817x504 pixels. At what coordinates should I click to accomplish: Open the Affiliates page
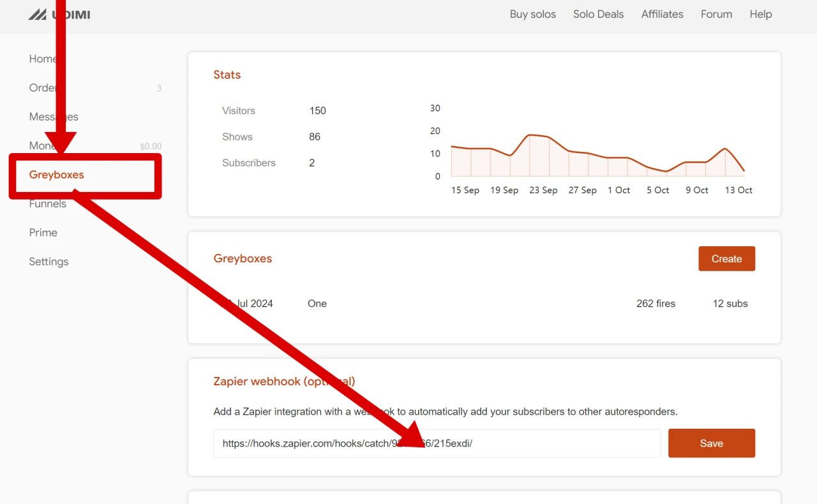coord(662,14)
